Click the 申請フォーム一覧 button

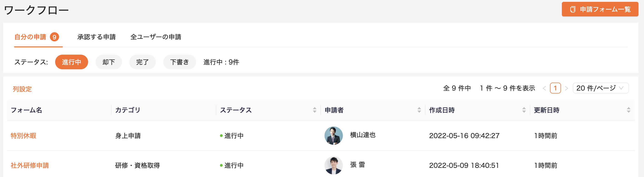pos(600,9)
